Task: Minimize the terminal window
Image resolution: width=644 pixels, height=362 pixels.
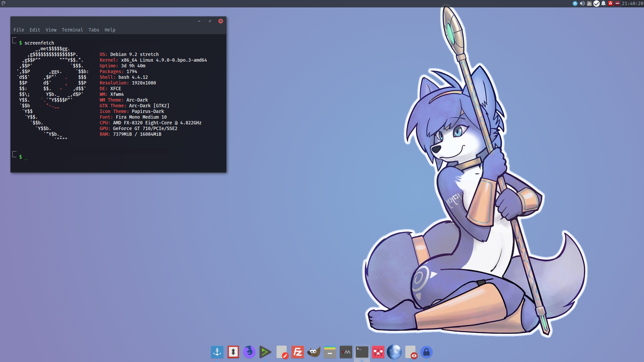Action: pyautogui.click(x=199, y=21)
